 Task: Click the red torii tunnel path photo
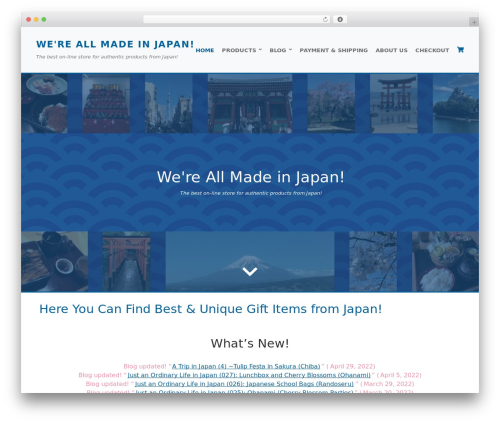click(127, 261)
